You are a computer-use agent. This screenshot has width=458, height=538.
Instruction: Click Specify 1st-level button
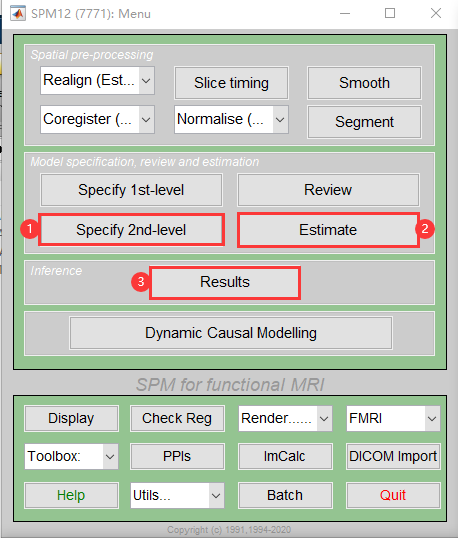click(131, 190)
